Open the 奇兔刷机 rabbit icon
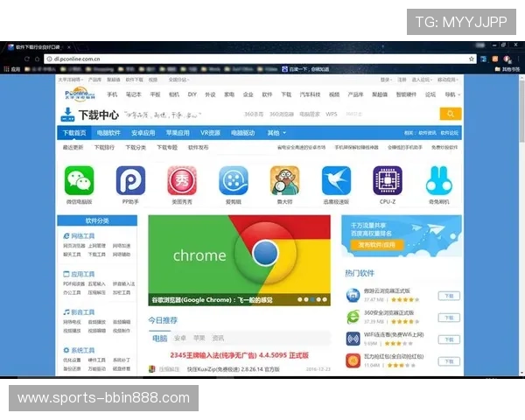Screen dimensions: 525x420 (x=438, y=180)
